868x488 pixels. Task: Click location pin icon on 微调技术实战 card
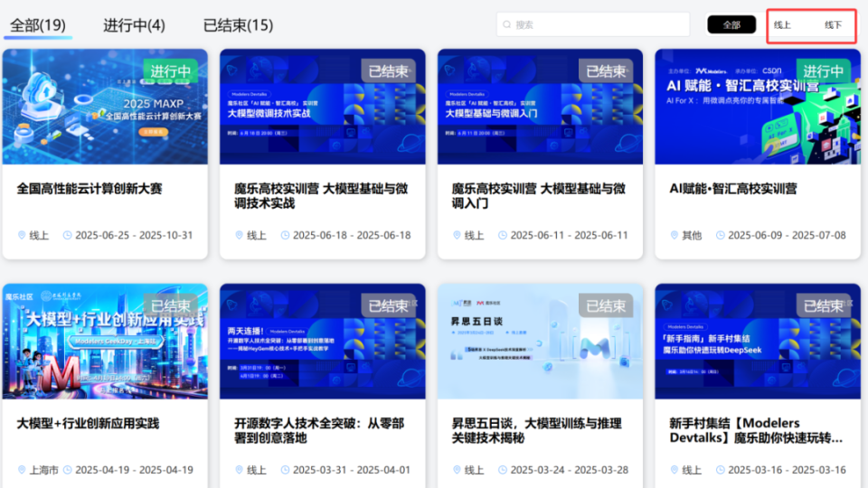click(x=239, y=235)
